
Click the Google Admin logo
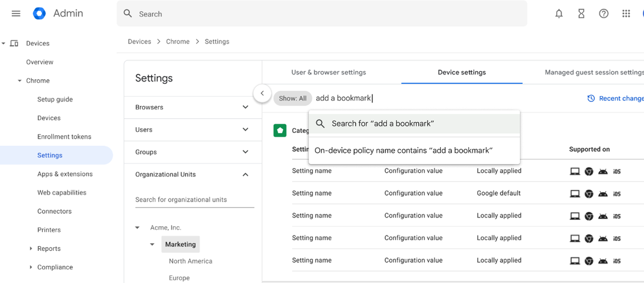[x=39, y=13]
